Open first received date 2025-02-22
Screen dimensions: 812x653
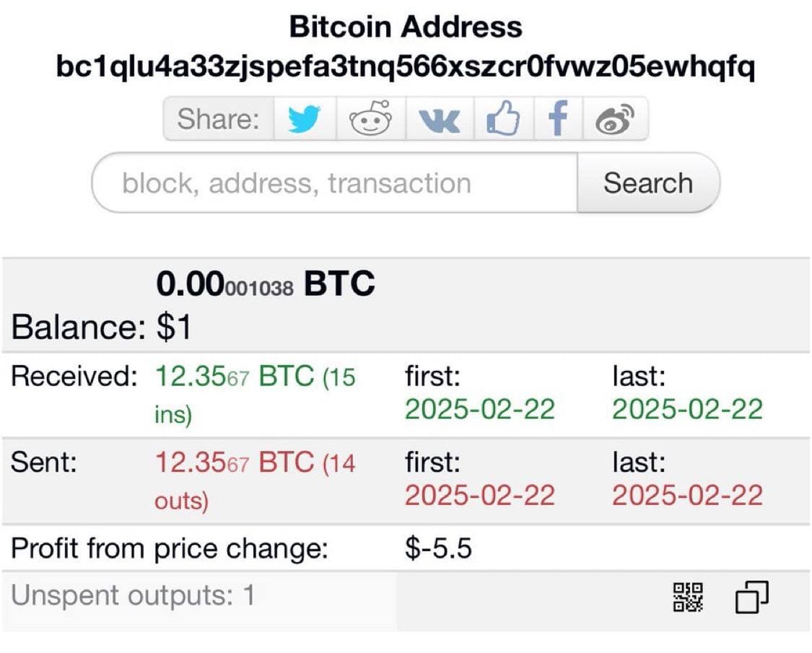click(479, 409)
